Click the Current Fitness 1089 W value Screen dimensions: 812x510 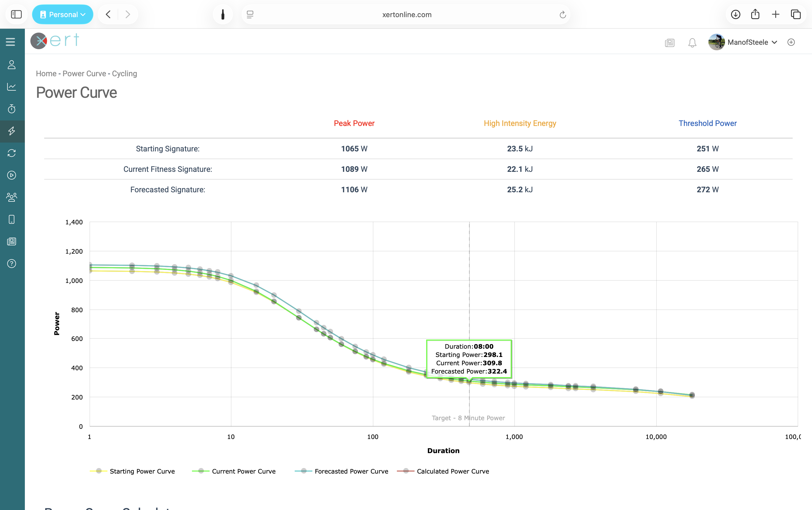(x=354, y=169)
